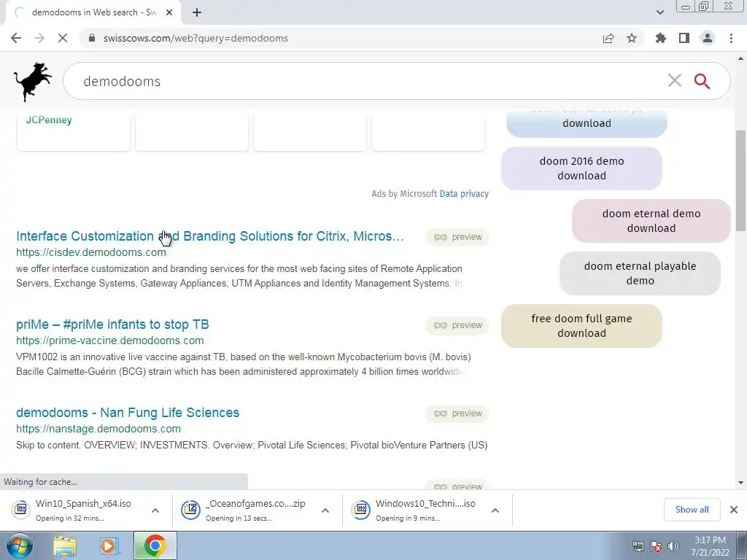Click the taskbar clock showing 3:17 PM
The image size is (747, 560).
coord(710,546)
